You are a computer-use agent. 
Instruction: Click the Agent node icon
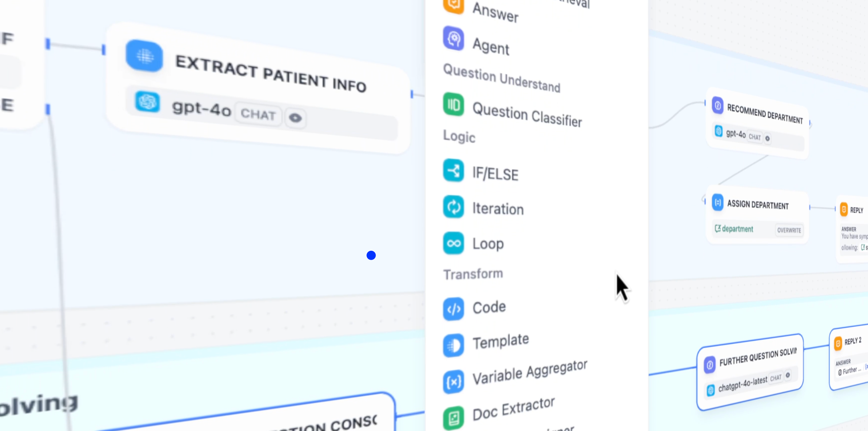pos(454,39)
